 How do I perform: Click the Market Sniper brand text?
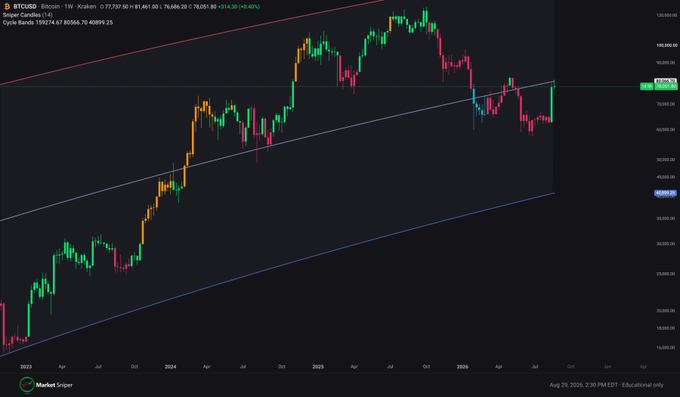54,385
